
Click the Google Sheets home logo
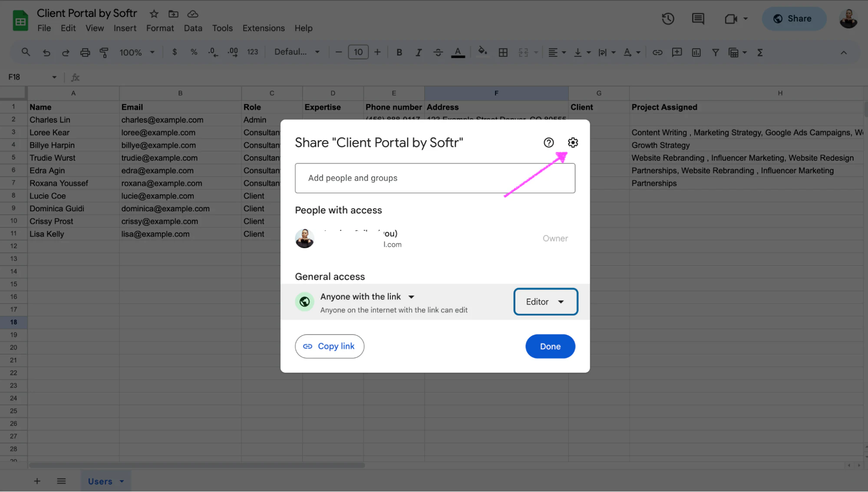(x=20, y=20)
